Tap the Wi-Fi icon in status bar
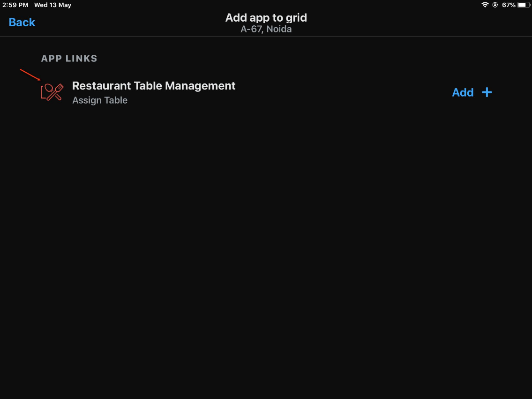The image size is (532, 399). (x=485, y=5)
